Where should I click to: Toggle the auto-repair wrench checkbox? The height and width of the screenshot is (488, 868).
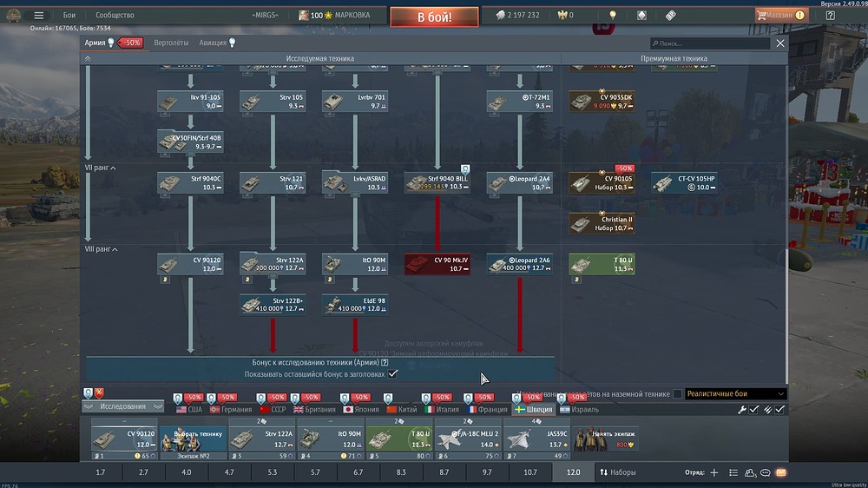click(x=753, y=409)
